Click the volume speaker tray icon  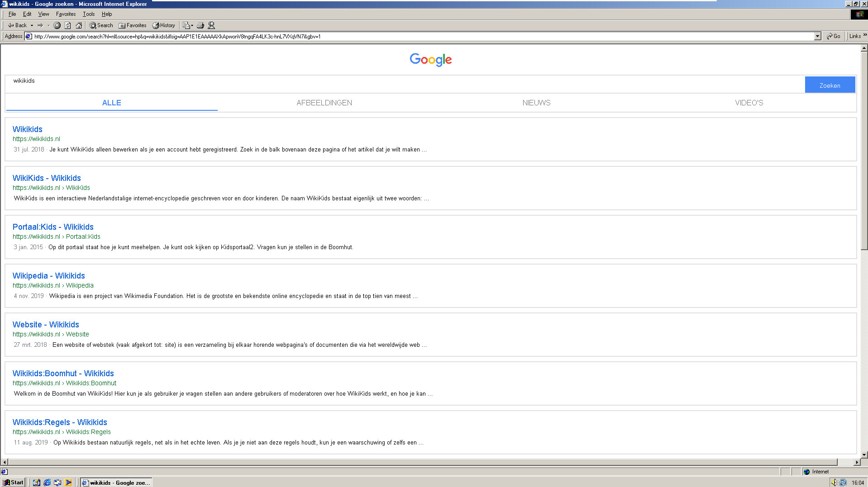(834, 482)
